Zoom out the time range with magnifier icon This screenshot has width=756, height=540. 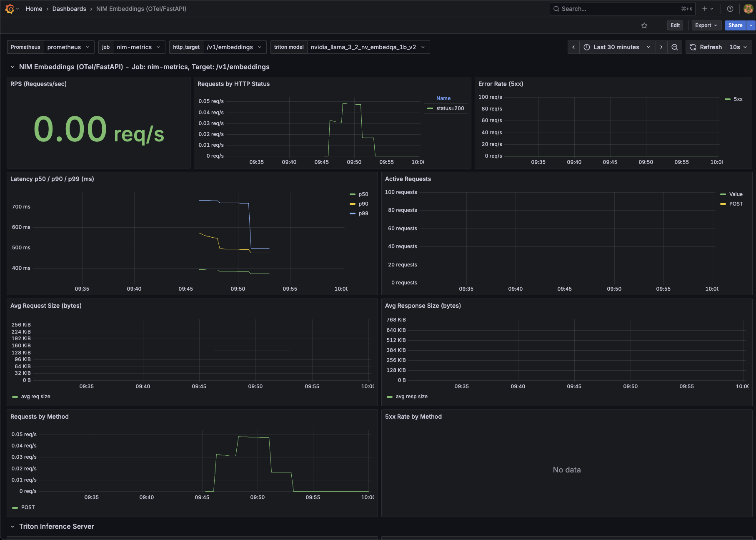675,47
